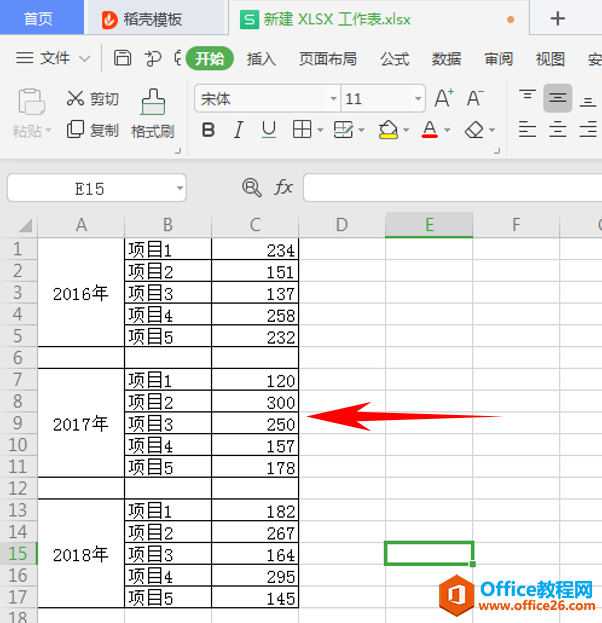
Task: Click the 复制 button label
Action: [104, 130]
